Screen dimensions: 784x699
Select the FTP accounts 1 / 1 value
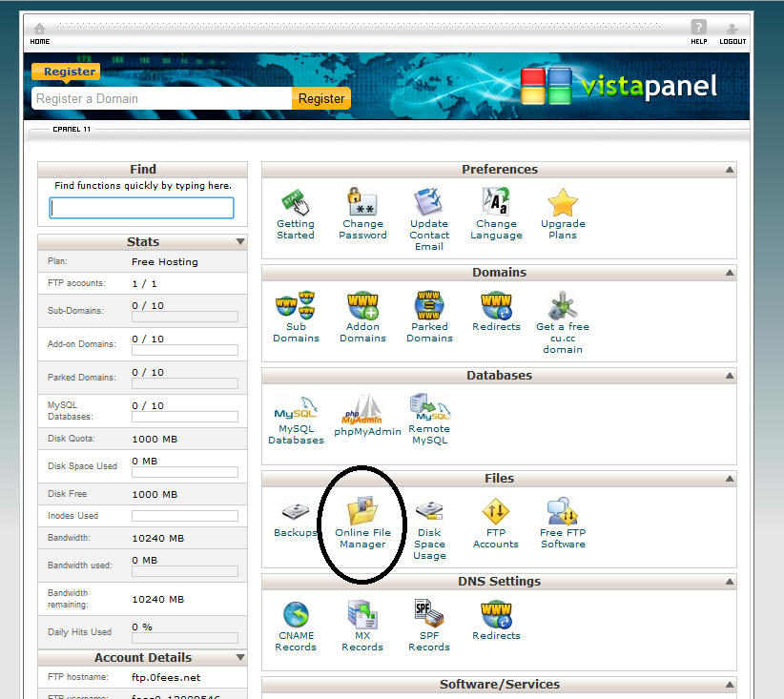[145, 284]
